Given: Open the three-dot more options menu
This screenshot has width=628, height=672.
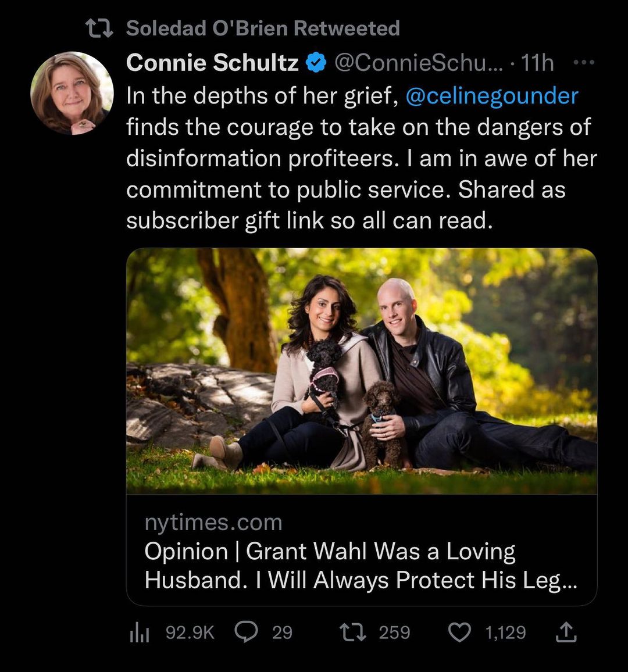Looking at the screenshot, I should tap(583, 63).
